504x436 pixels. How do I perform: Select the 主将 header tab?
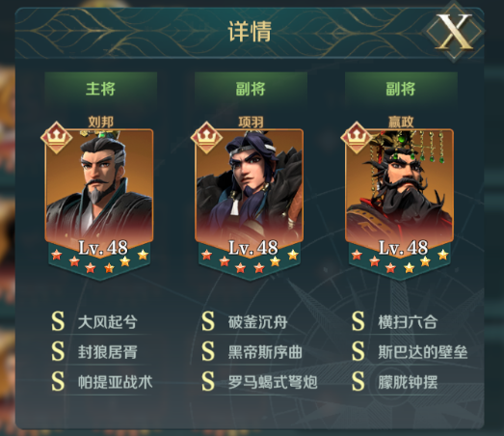(x=100, y=89)
